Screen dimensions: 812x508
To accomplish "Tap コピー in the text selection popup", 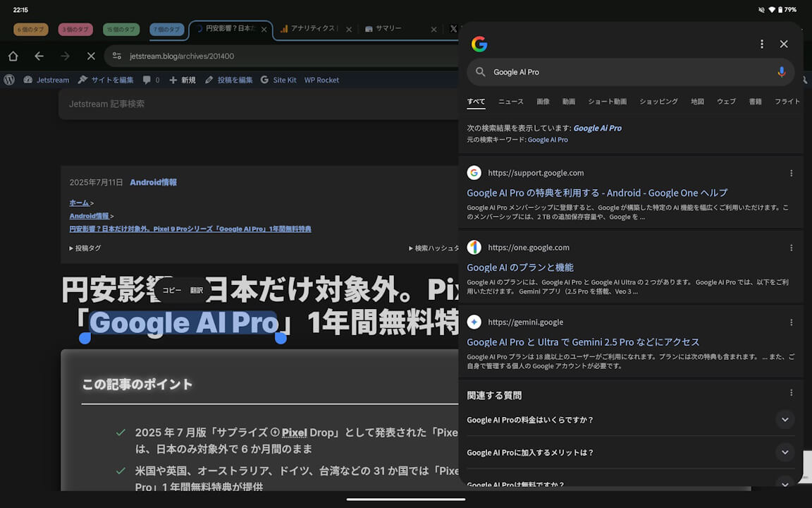I will pyautogui.click(x=172, y=290).
